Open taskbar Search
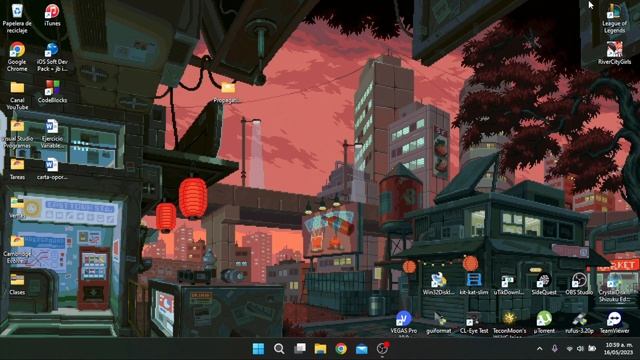This screenshot has height=360, width=640. click(x=279, y=349)
